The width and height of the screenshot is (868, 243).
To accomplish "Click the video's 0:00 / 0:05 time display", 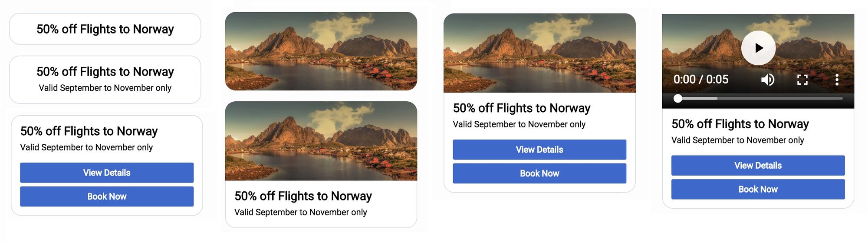I will (x=700, y=80).
